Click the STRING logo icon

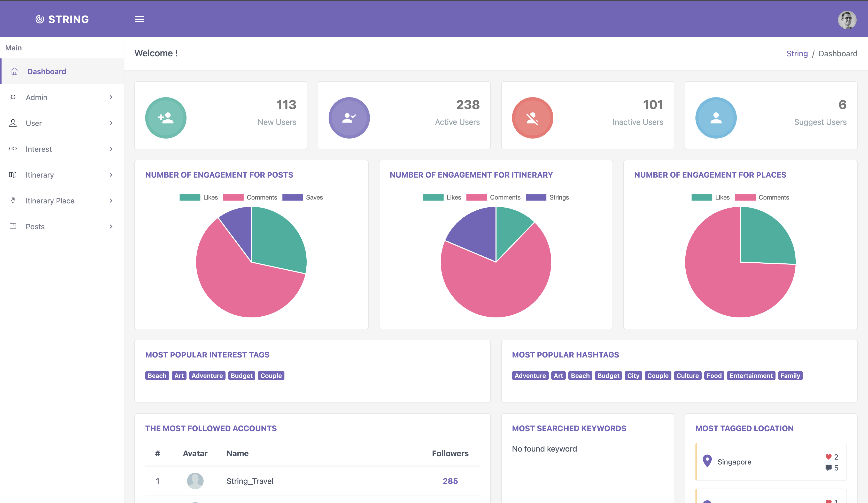pyautogui.click(x=40, y=19)
